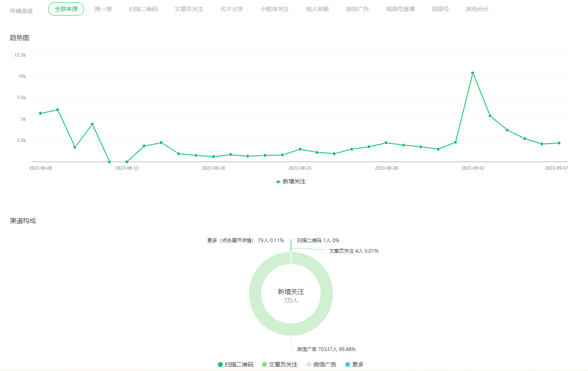Select the 微信广告 channel tab
This screenshot has height=371, width=588.
point(357,9)
